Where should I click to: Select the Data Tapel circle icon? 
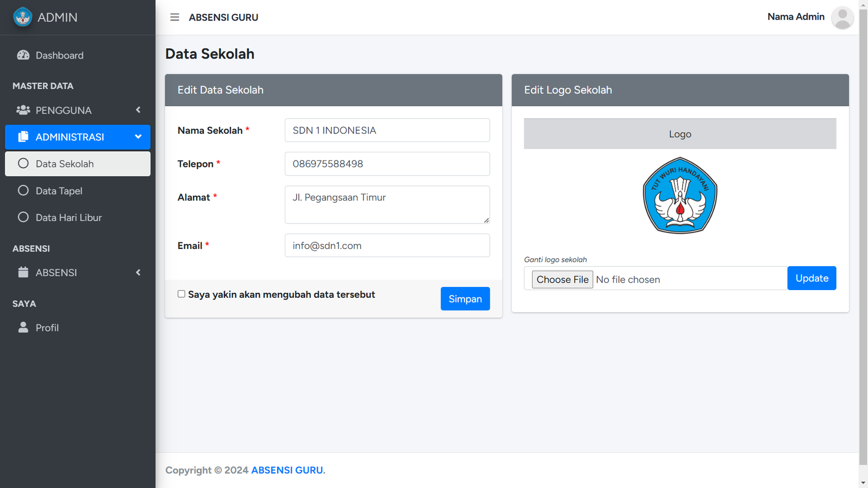click(x=23, y=190)
